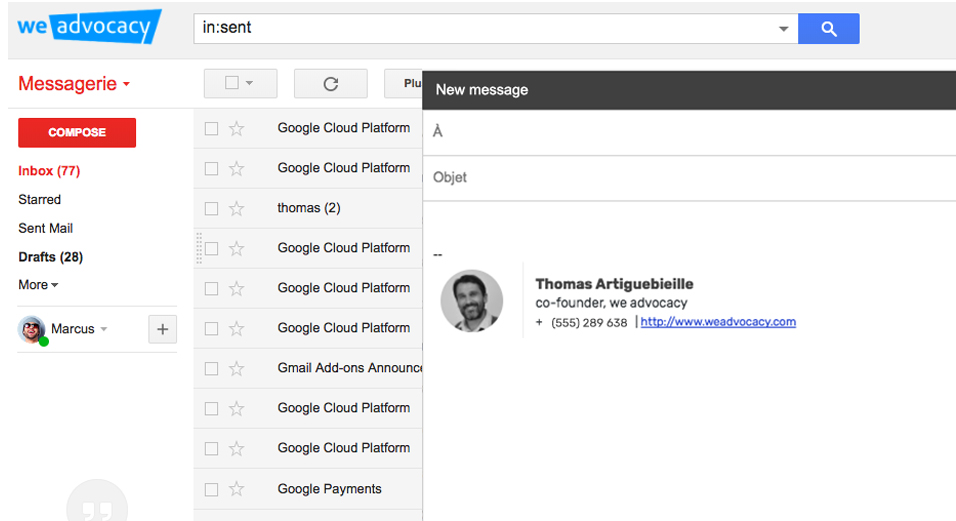Star the thomas (2) conversation

point(237,208)
